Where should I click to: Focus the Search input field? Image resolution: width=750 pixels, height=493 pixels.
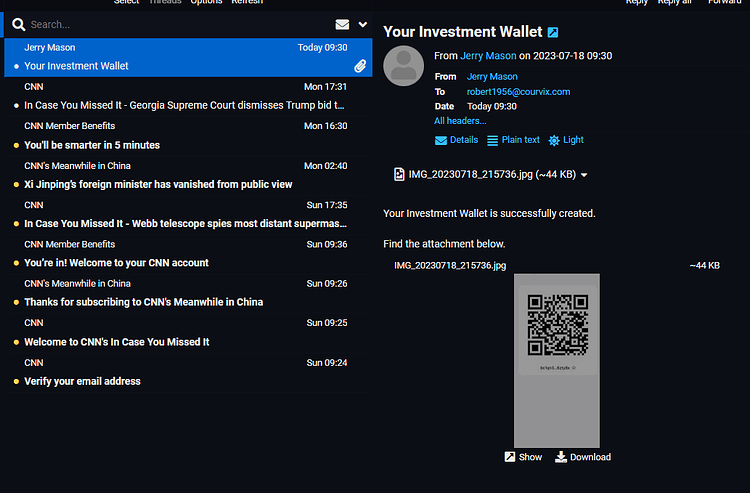point(179,24)
